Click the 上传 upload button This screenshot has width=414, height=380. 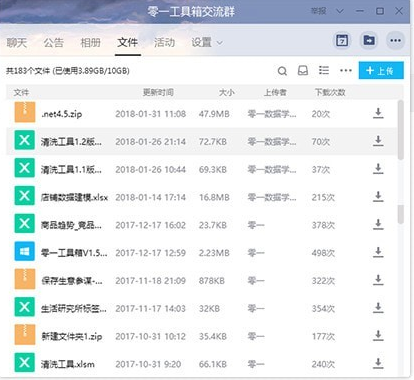coord(381,70)
